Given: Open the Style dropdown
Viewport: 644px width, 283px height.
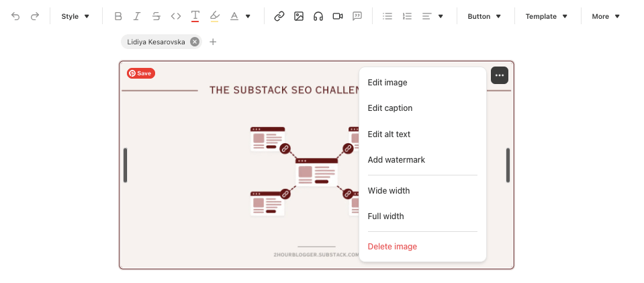Looking at the screenshot, I should (x=75, y=16).
